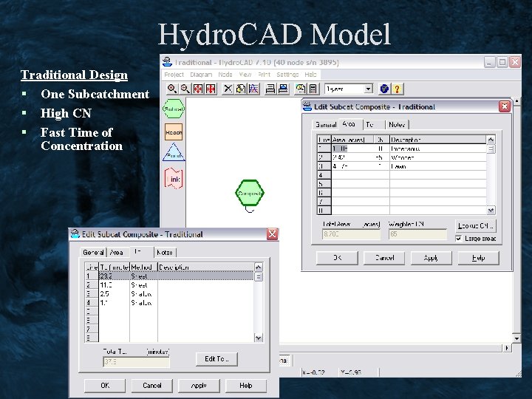The image size is (532, 399).
Task: Click the Method column header in Tc table
Action: [144, 267]
